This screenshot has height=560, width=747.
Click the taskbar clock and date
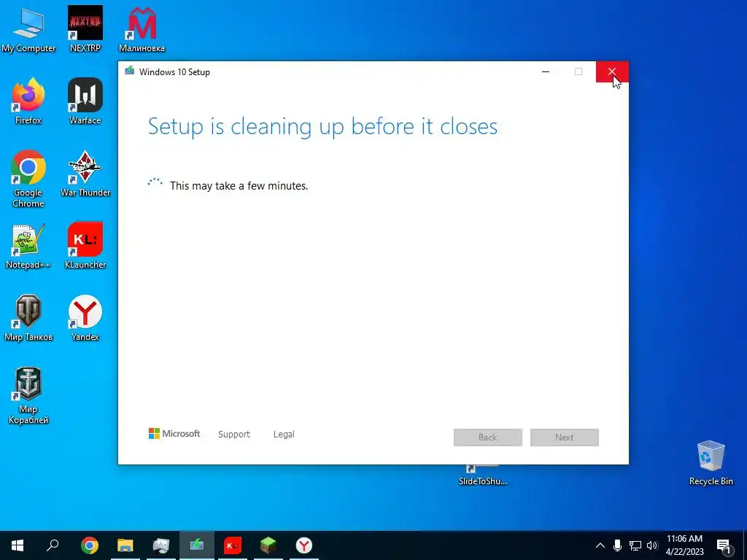(684, 545)
